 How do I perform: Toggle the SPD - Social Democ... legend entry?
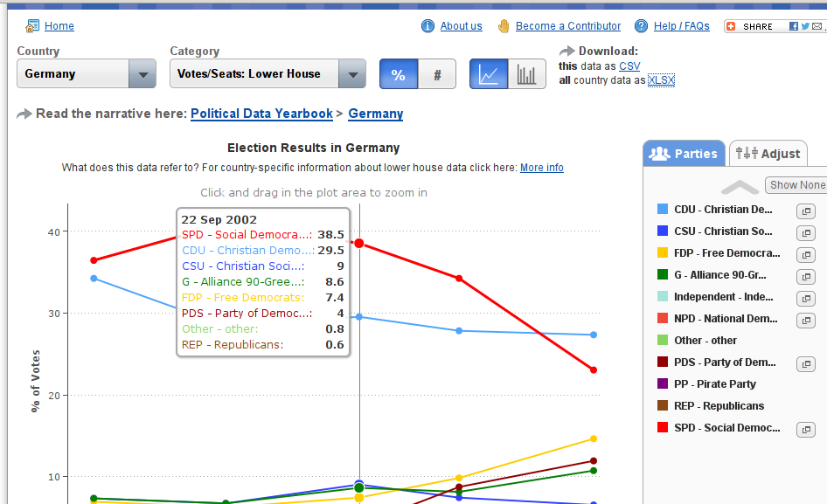coord(719,427)
